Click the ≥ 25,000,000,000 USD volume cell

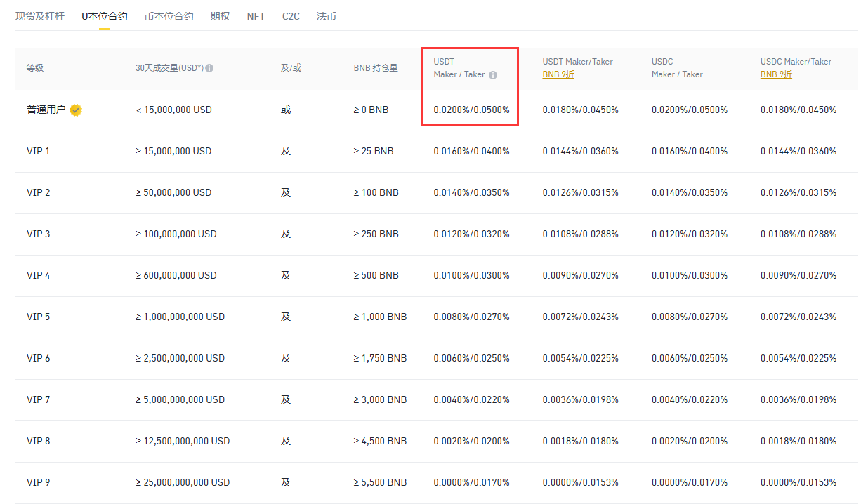coord(183,482)
